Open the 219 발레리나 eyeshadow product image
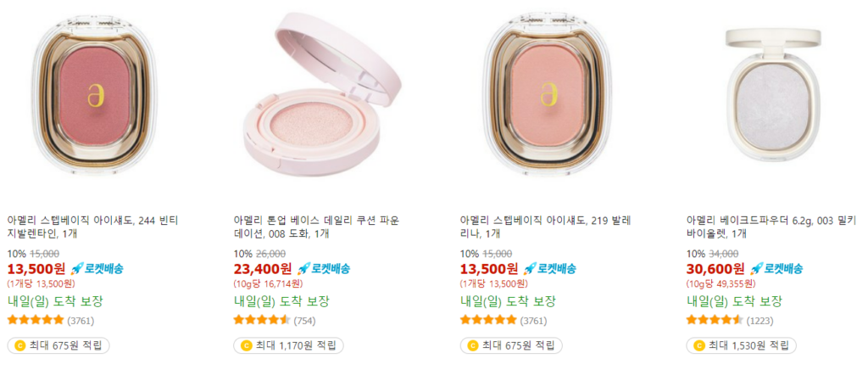868x381 pixels. 548,95
